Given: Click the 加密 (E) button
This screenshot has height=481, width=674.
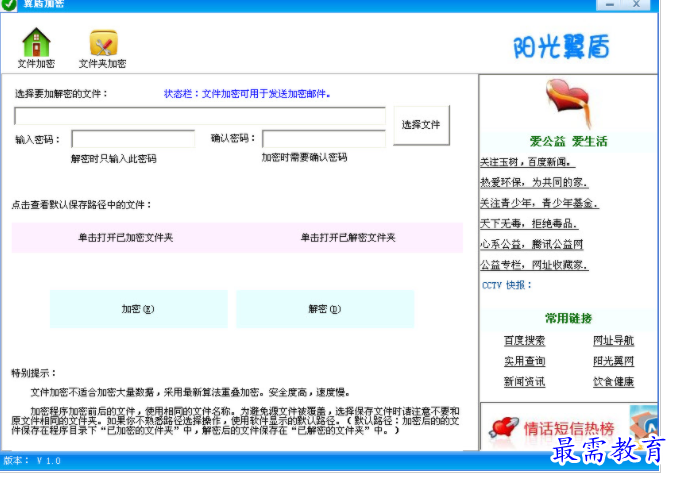Looking at the screenshot, I should pos(138,309).
